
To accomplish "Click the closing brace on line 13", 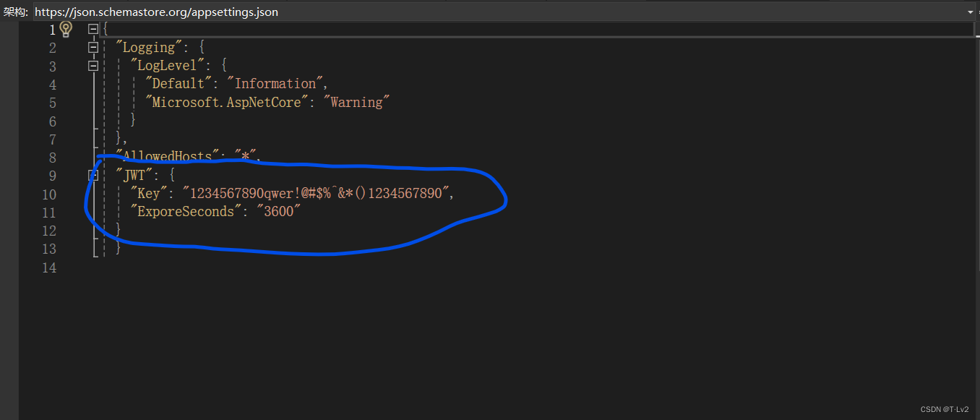I will coord(119,249).
